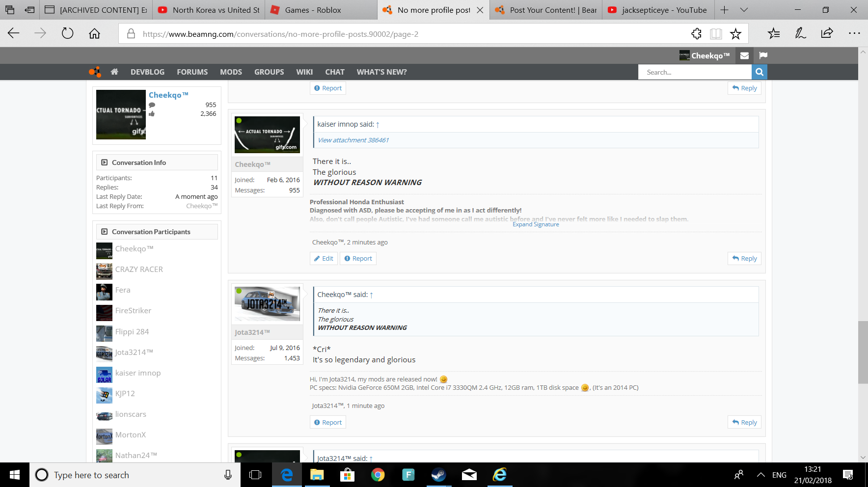Refresh the current page
Viewport: 868px width, 487px height.
click(x=67, y=33)
